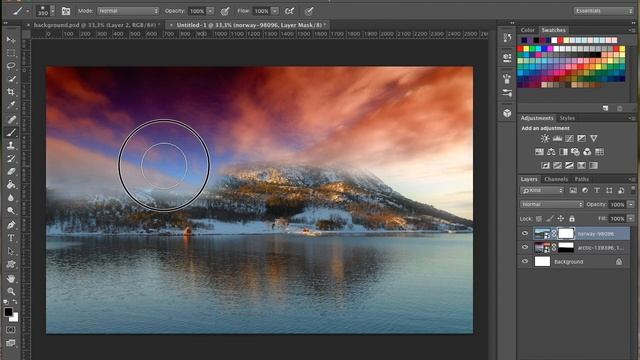Switch to the Channels tab
This screenshot has height=360, width=640.
click(556, 179)
